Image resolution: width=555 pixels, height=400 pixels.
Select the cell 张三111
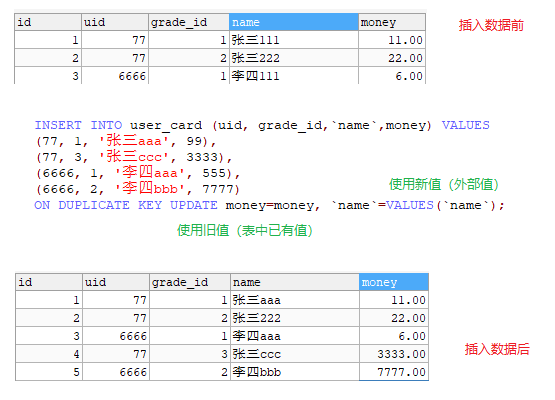pyautogui.click(x=294, y=40)
